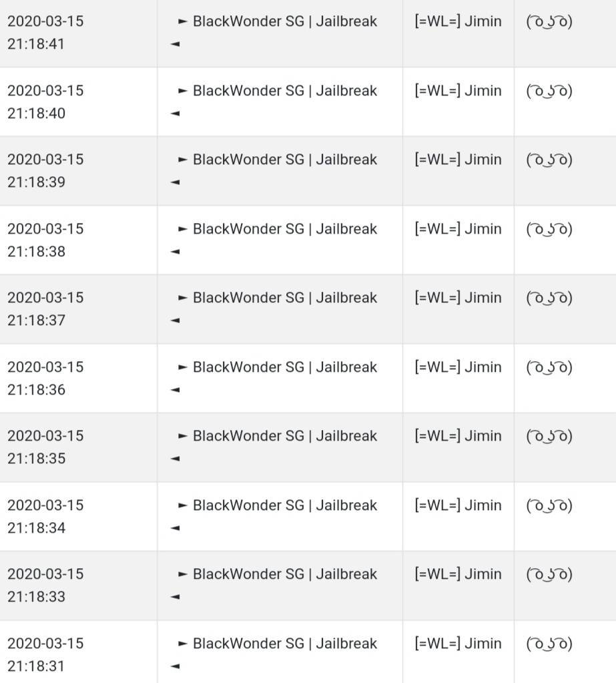616x683 pixels.
Task: Select player [=WL=] Jimin in 21:18:40 row
Action: click(x=458, y=91)
